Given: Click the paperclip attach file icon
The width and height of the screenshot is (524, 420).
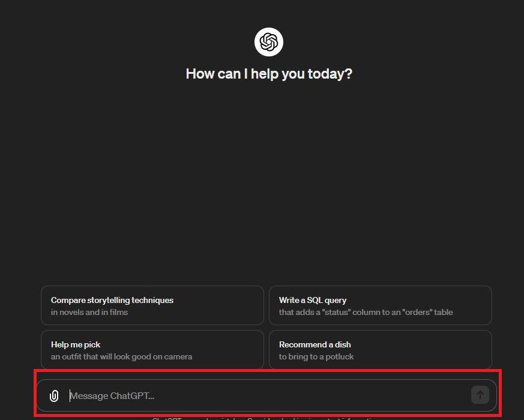Looking at the screenshot, I should tap(54, 396).
